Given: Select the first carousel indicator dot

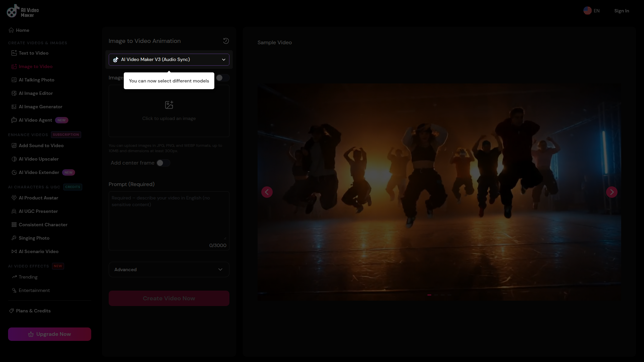Looking at the screenshot, I should [429, 295].
